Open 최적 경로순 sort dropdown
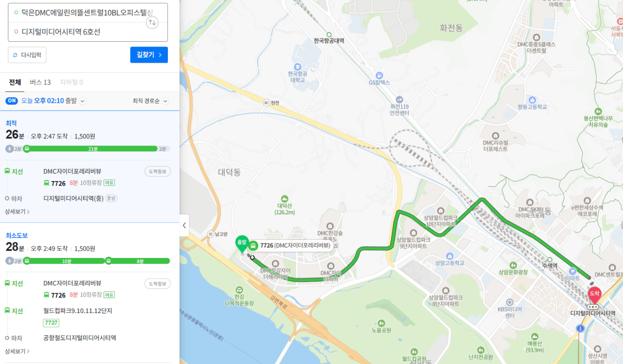 [150, 101]
